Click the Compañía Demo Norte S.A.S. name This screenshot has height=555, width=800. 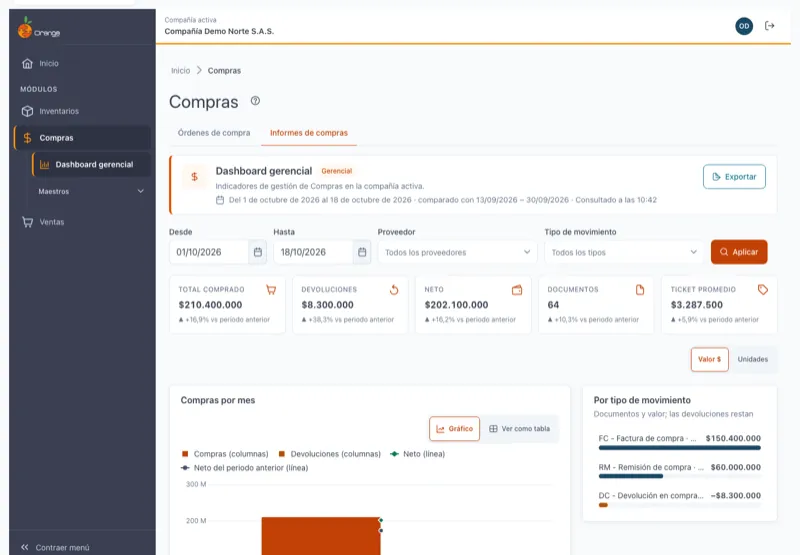coord(219,31)
